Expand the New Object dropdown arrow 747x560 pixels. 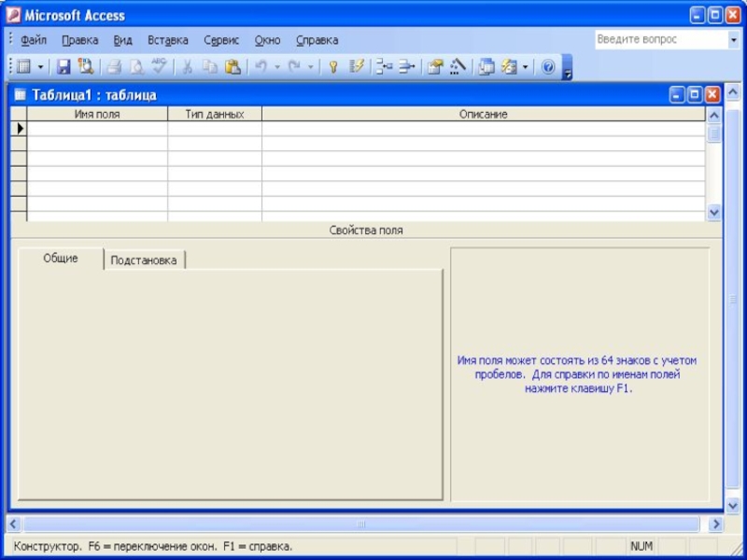pyautogui.click(x=525, y=67)
